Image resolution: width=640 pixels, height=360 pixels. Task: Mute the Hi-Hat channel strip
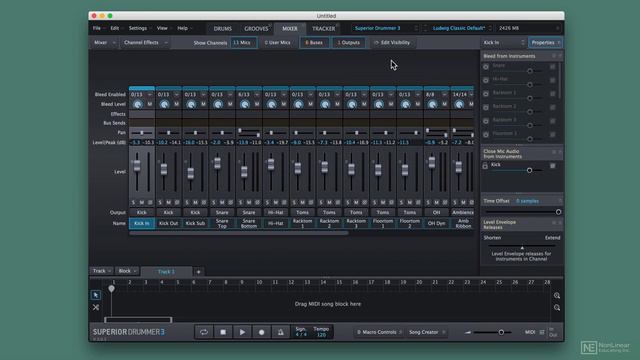tap(276, 202)
